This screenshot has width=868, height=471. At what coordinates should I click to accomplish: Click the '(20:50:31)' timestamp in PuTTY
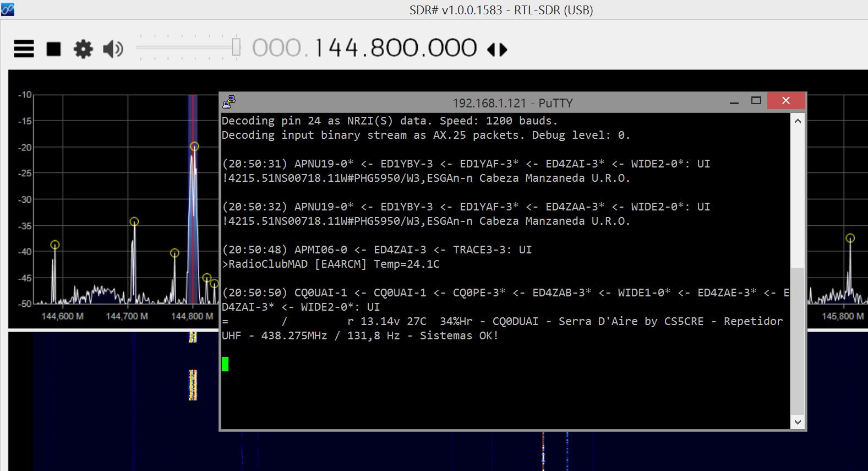[255, 164]
